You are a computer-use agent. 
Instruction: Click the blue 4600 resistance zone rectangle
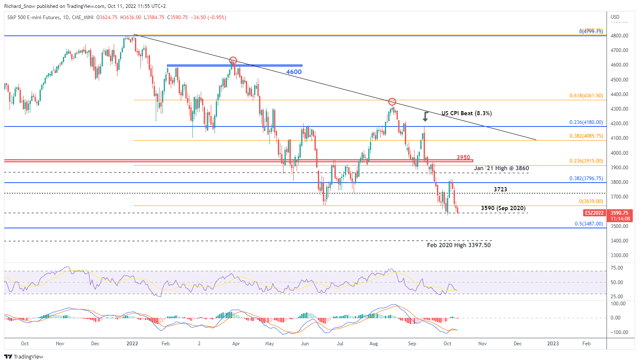(x=235, y=65)
